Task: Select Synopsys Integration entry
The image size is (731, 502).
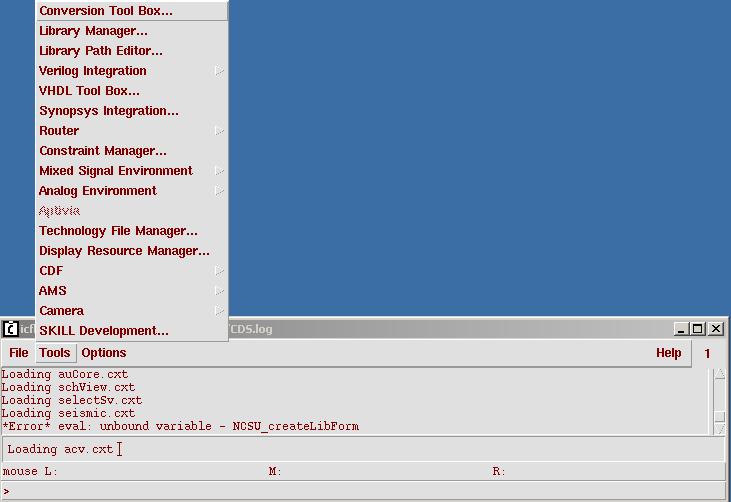Action: (x=109, y=111)
